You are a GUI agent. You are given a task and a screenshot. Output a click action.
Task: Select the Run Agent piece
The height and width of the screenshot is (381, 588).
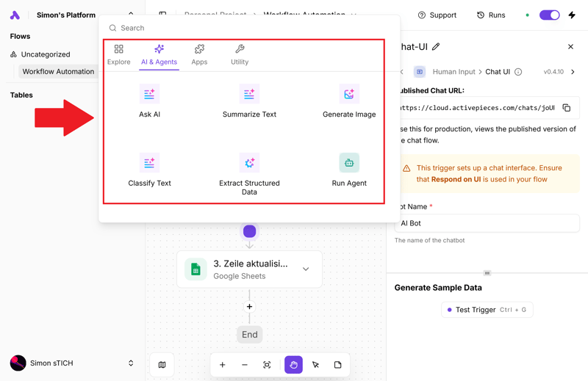coord(349,170)
